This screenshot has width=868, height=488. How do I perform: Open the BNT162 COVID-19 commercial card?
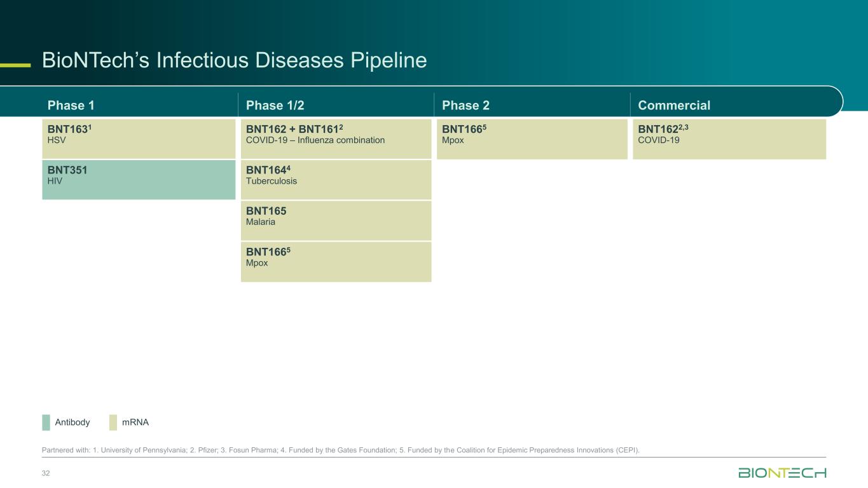729,139
